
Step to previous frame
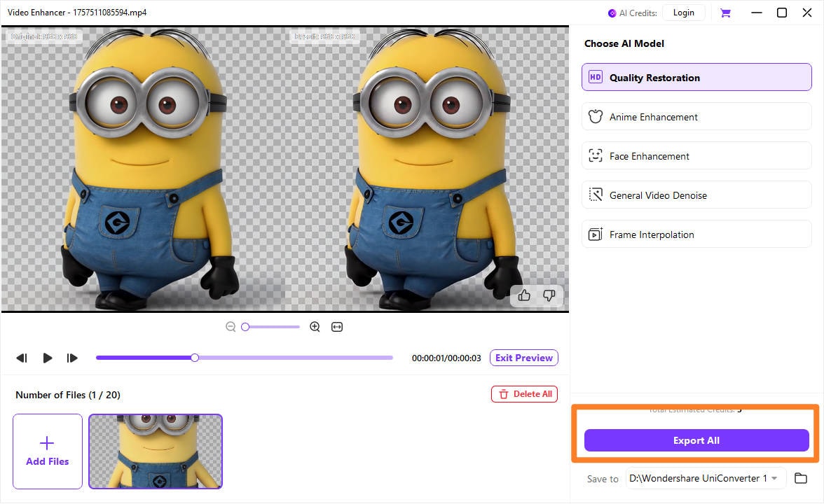click(22, 358)
